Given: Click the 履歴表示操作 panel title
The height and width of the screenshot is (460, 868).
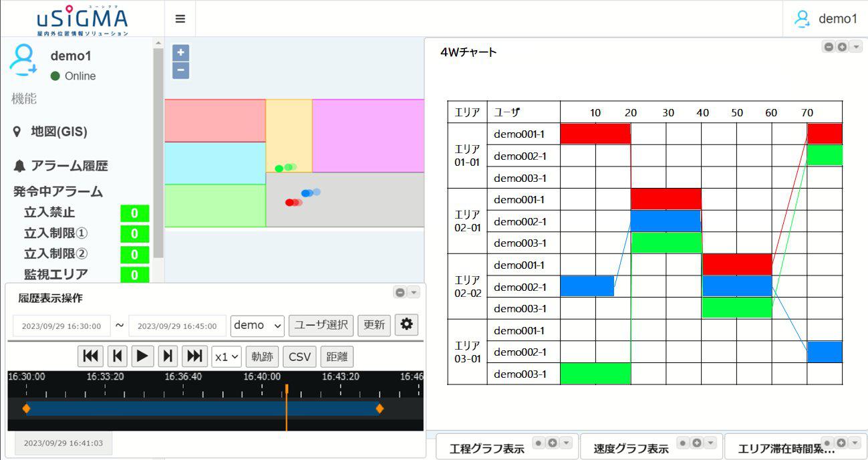Looking at the screenshot, I should point(51,298).
